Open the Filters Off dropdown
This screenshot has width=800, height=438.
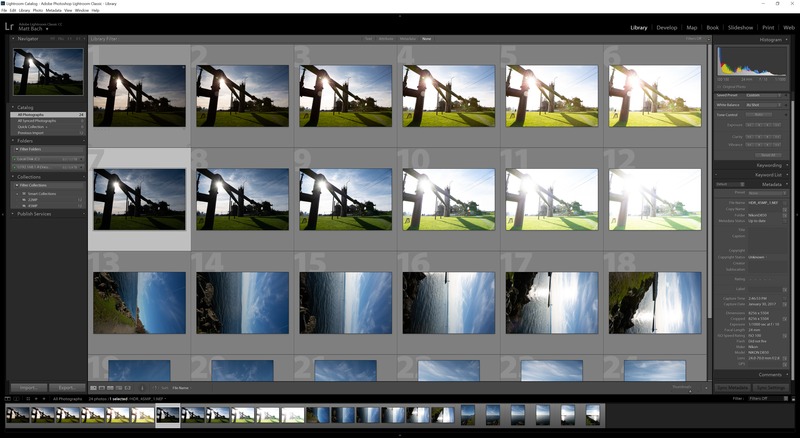click(x=763, y=398)
